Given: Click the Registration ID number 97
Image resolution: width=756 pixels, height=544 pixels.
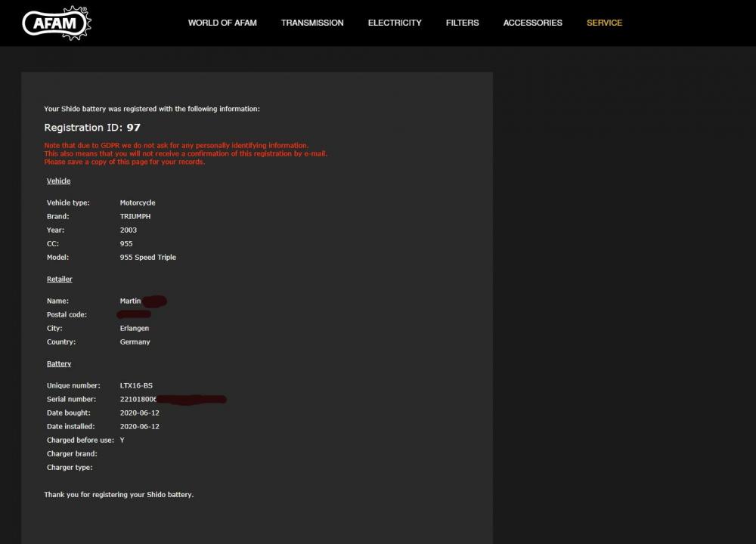Looking at the screenshot, I should [x=134, y=127].
